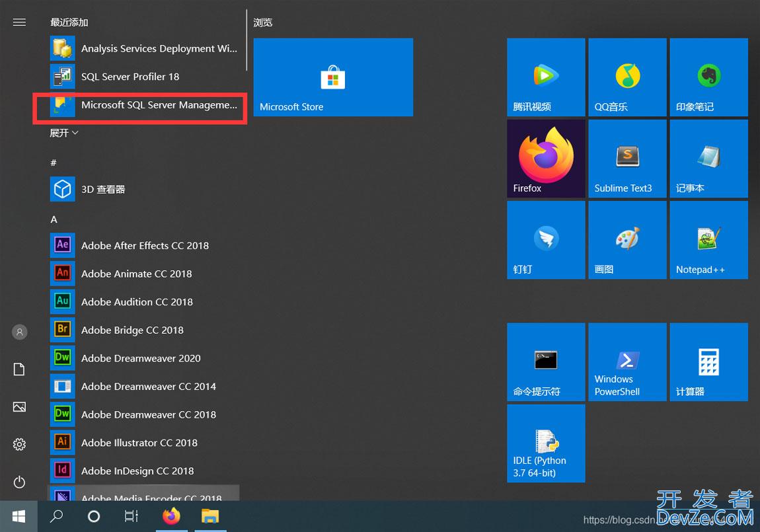Click the A letter group header
The image size is (760, 532).
coord(54,219)
